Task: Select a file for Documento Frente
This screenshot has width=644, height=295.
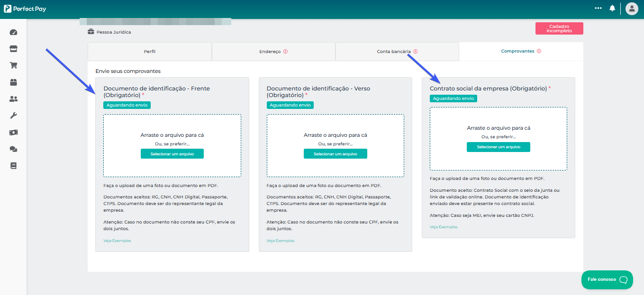Action: [x=172, y=154]
